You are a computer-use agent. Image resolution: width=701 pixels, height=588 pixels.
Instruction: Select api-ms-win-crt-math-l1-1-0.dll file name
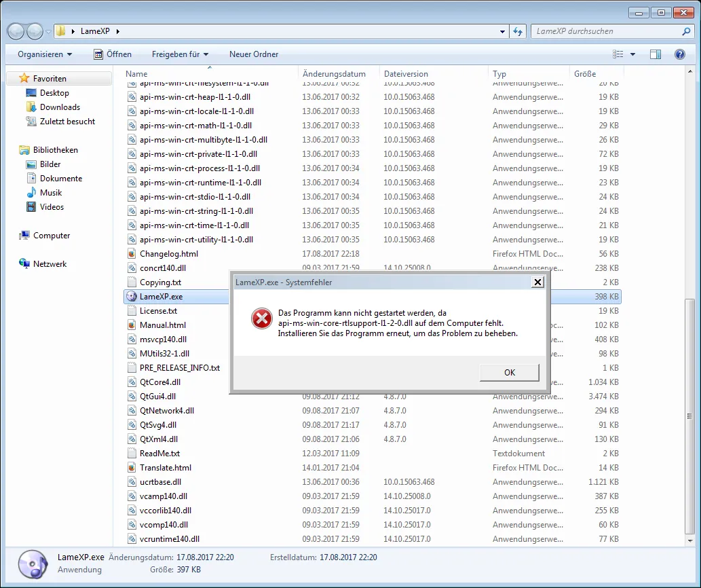(x=195, y=125)
